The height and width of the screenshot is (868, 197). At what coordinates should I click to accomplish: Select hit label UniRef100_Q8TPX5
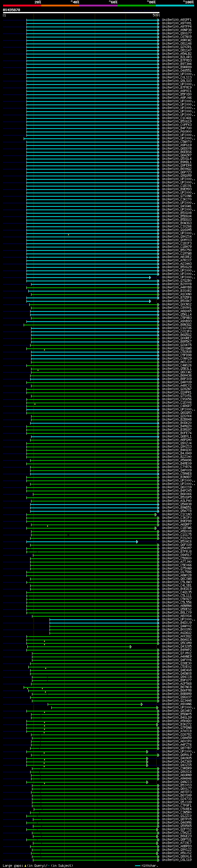(x=176, y=819)
